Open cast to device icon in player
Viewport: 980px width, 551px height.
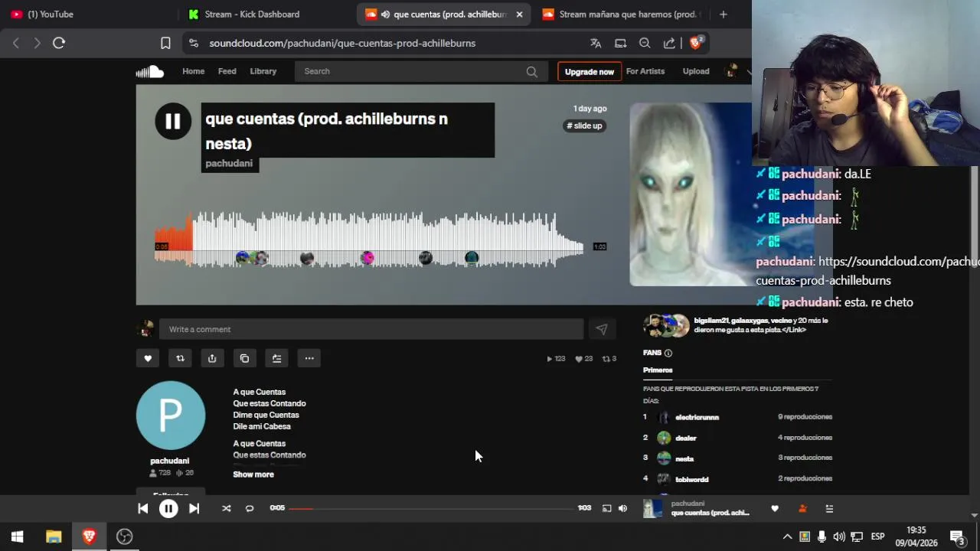pyautogui.click(x=606, y=508)
